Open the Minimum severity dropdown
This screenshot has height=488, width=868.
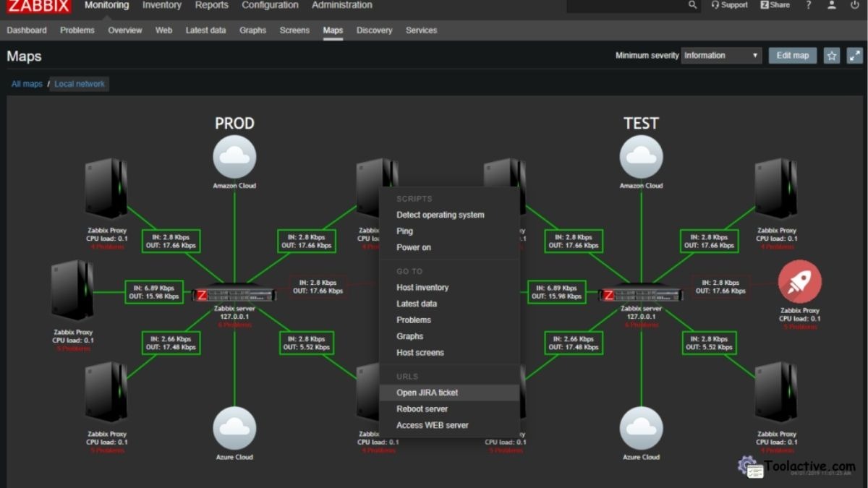coord(721,55)
